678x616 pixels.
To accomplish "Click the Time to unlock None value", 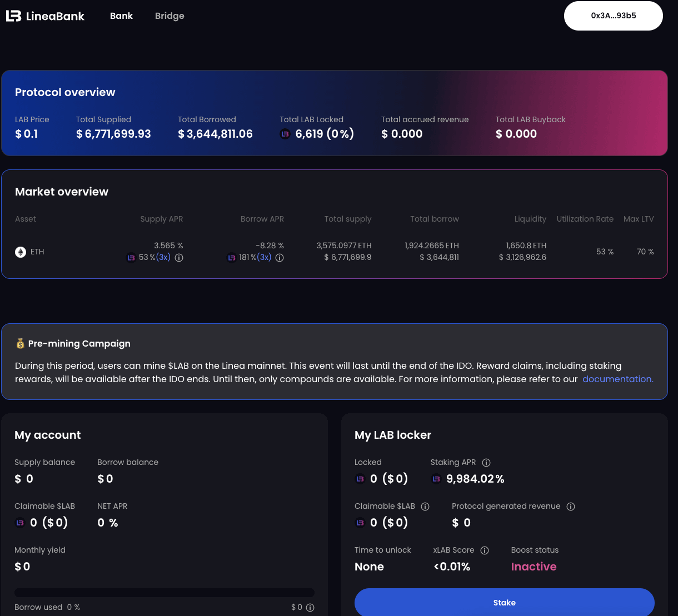I will [369, 567].
